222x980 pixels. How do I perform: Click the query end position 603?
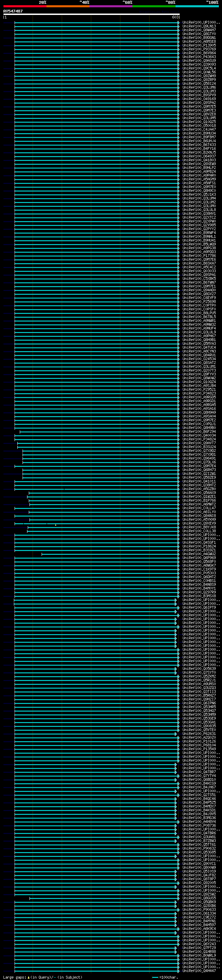point(175,17)
